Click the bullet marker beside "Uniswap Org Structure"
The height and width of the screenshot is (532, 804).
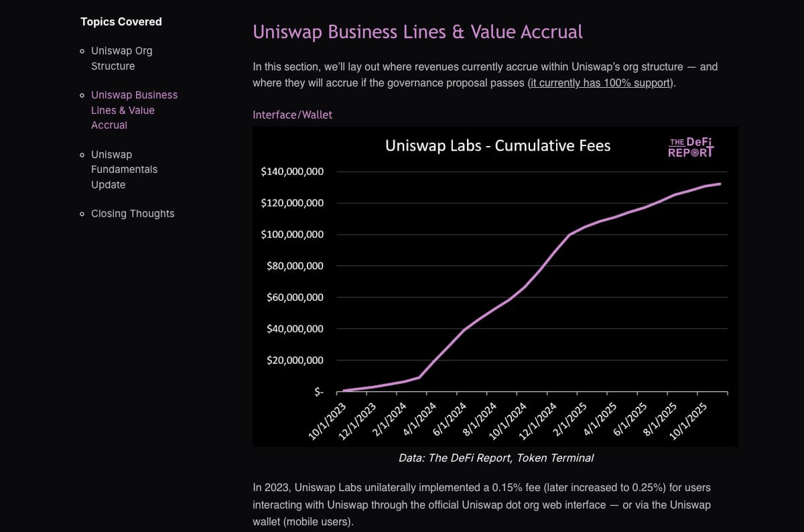coord(82,50)
